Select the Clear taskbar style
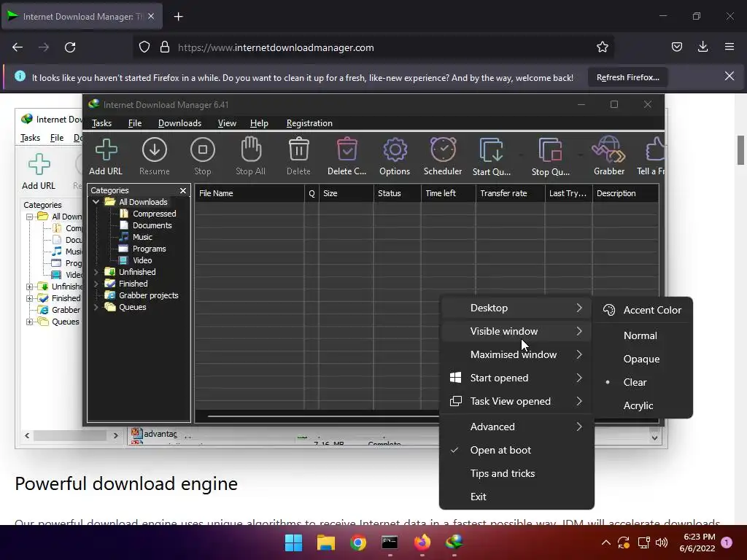 pyautogui.click(x=643, y=382)
